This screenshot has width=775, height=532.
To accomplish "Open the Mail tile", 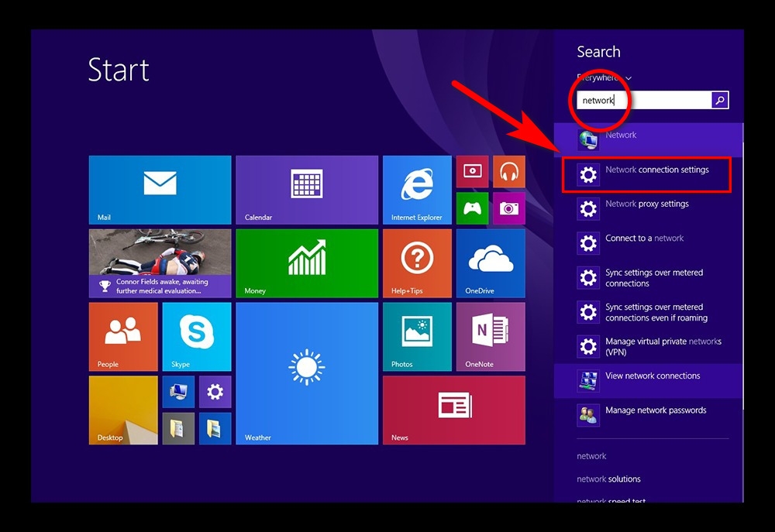I will pos(160,190).
